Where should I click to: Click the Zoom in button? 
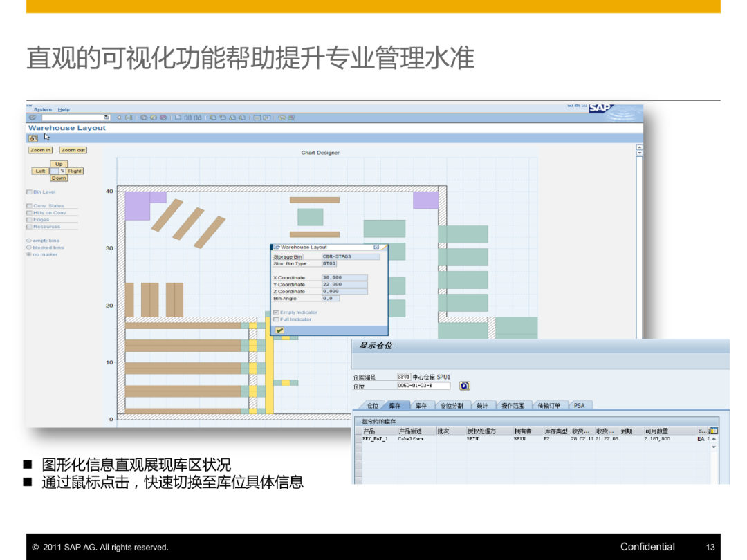41,150
